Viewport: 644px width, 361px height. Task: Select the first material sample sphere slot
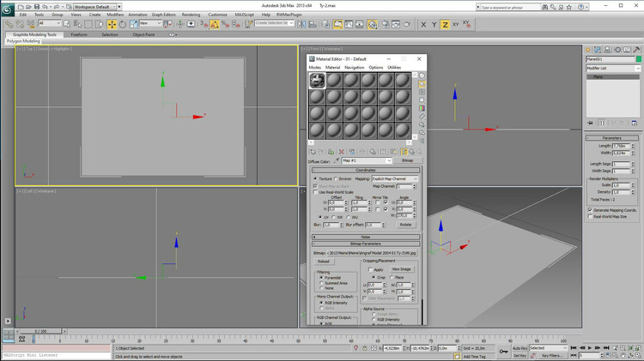[317, 80]
